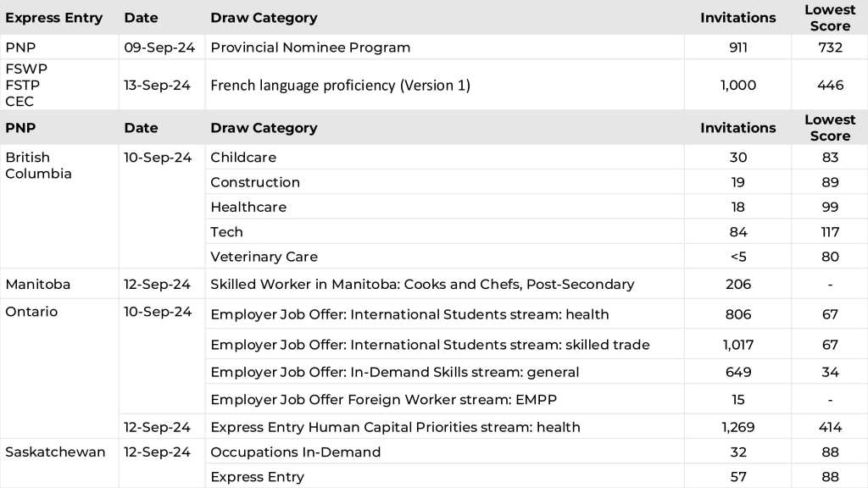Screen dimensions: 868x488
Task: Click the lowest score value 732
Action: tap(830, 47)
